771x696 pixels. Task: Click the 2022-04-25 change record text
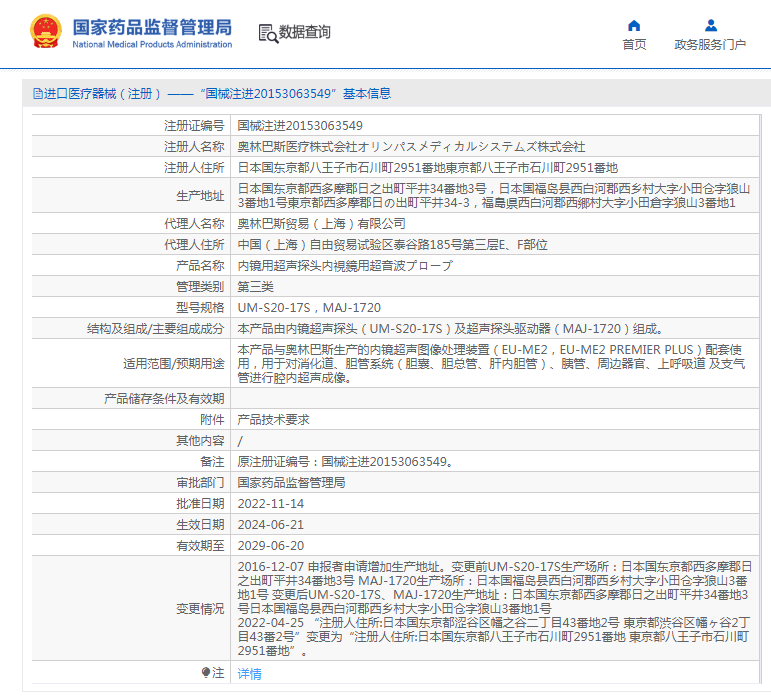(x=493, y=637)
